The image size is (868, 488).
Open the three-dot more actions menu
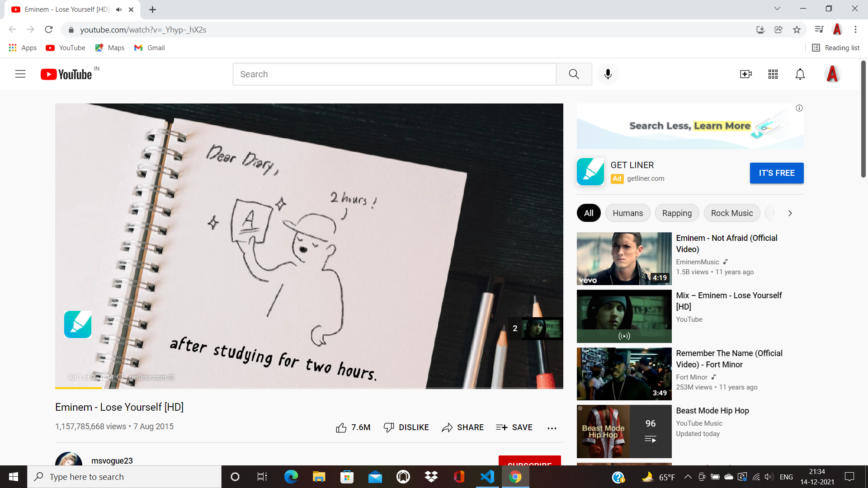(x=552, y=428)
